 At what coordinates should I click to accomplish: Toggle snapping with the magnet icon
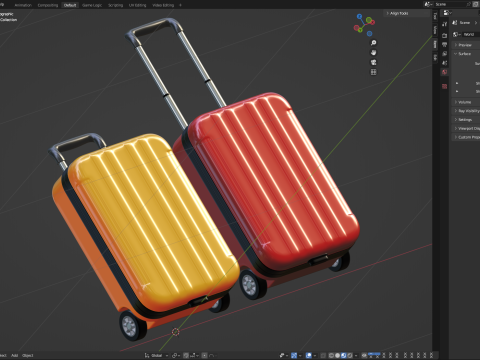tap(186, 356)
